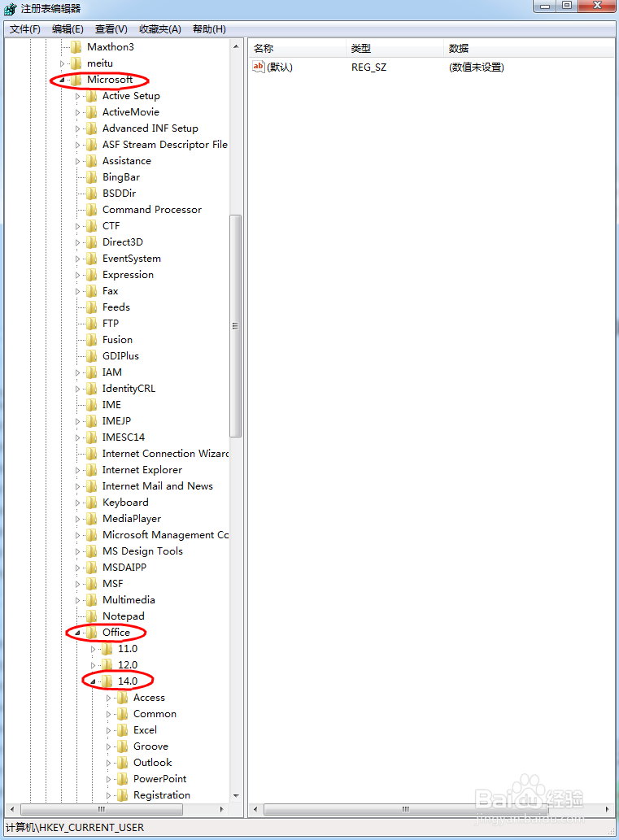Click the Maxthon3 folder icon
This screenshot has width=619, height=840.
[76, 47]
